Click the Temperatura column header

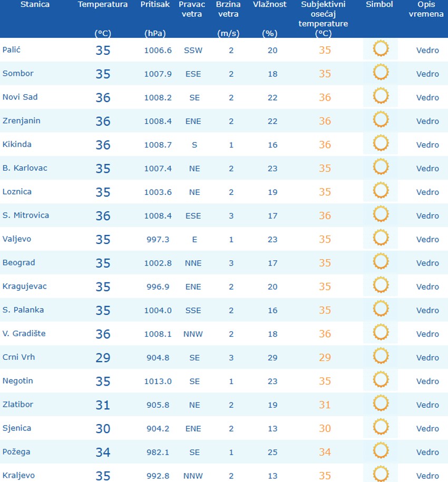pos(103,5)
